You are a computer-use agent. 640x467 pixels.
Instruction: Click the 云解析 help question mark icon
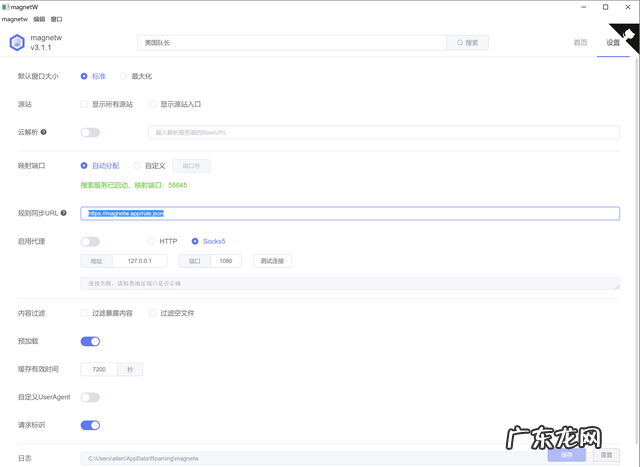click(x=44, y=132)
